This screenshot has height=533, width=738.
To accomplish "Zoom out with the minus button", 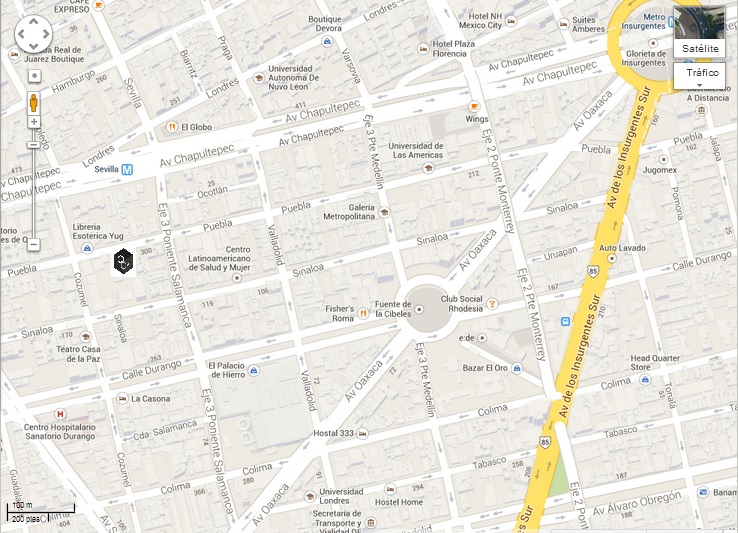I will pyautogui.click(x=33, y=244).
